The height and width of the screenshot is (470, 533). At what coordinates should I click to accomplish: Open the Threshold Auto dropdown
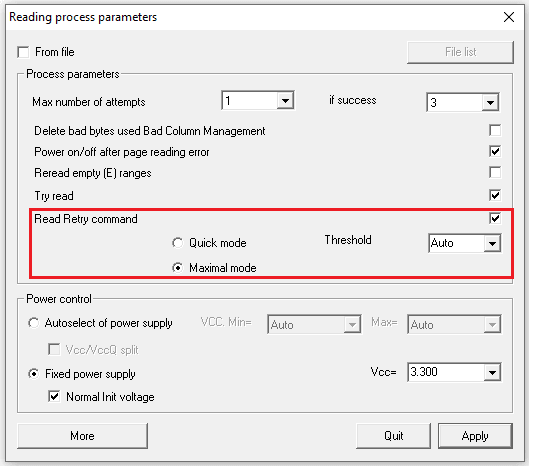click(x=492, y=243)
